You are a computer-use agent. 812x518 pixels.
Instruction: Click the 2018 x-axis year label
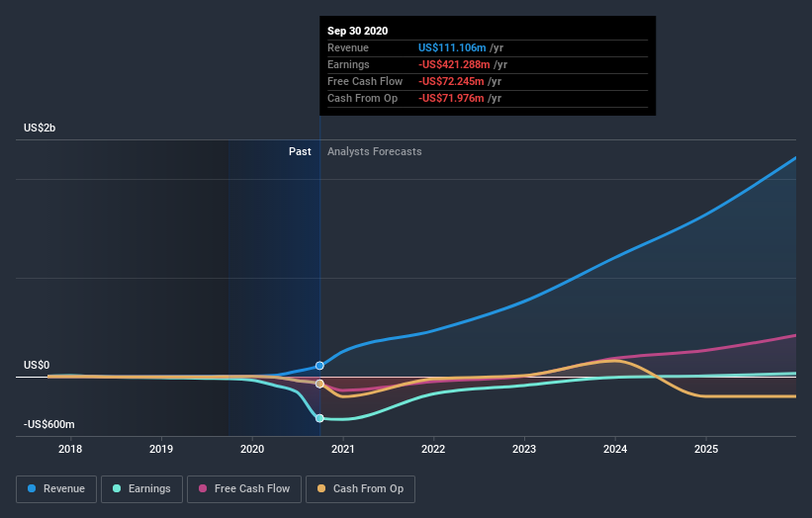pyautogui.click(x=70, y=449)
